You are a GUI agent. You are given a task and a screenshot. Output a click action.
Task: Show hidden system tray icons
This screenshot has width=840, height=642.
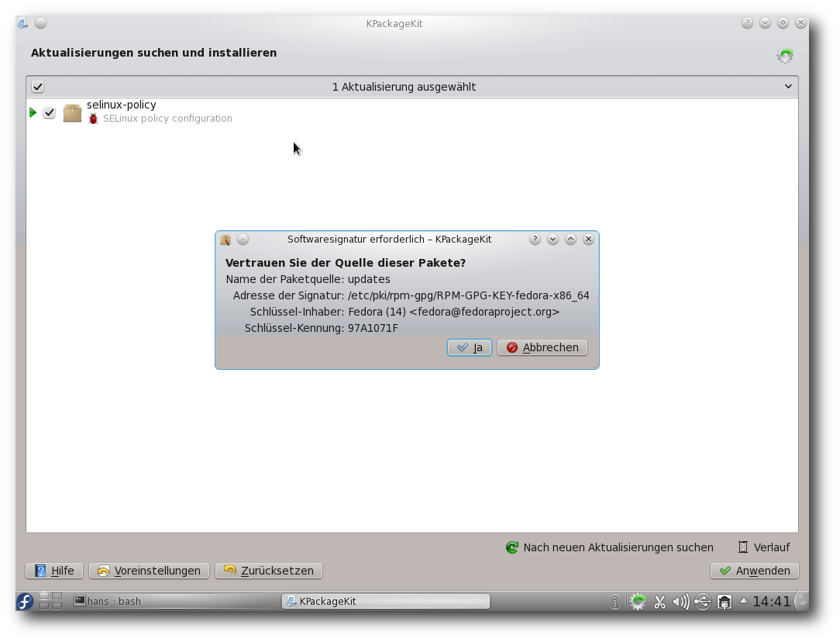point(744,601)
